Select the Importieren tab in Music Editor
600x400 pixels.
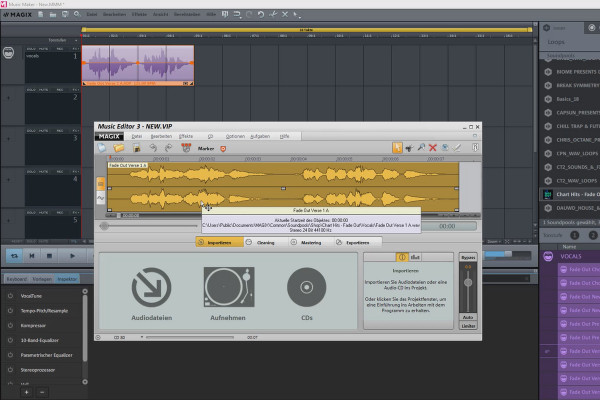pos(219,242)
